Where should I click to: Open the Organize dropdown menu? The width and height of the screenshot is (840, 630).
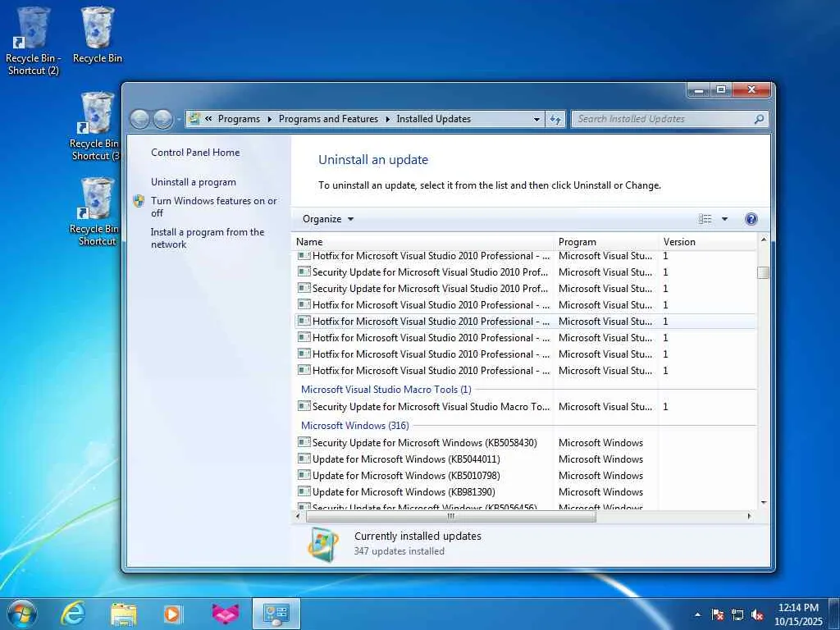click(328, 218)
